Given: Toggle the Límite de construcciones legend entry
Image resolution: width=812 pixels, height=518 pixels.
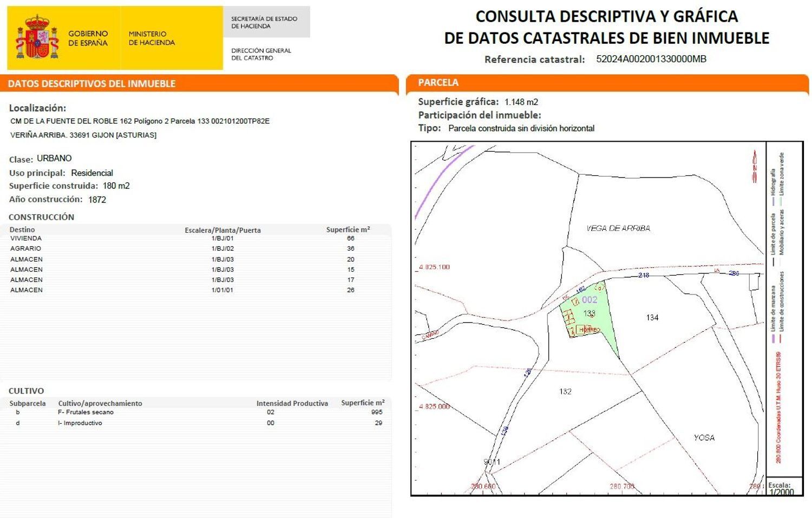Looking at the screenshot, I should tap(782, 302).
